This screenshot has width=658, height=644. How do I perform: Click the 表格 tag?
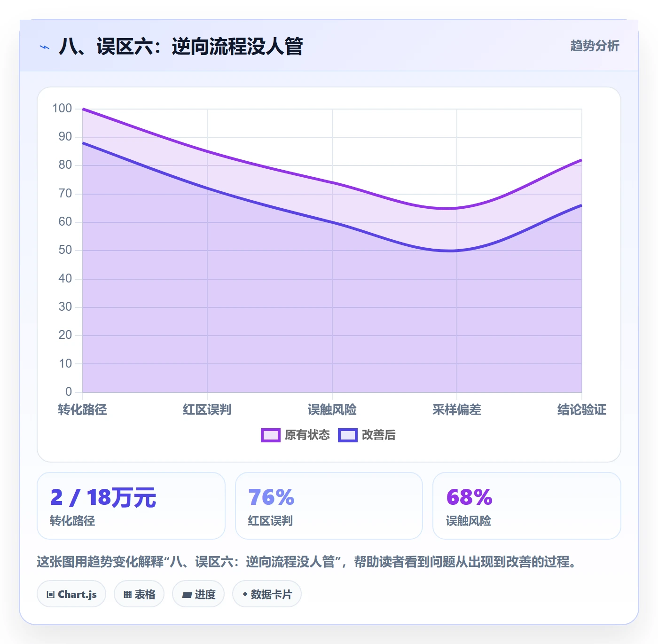pos(139,594)
